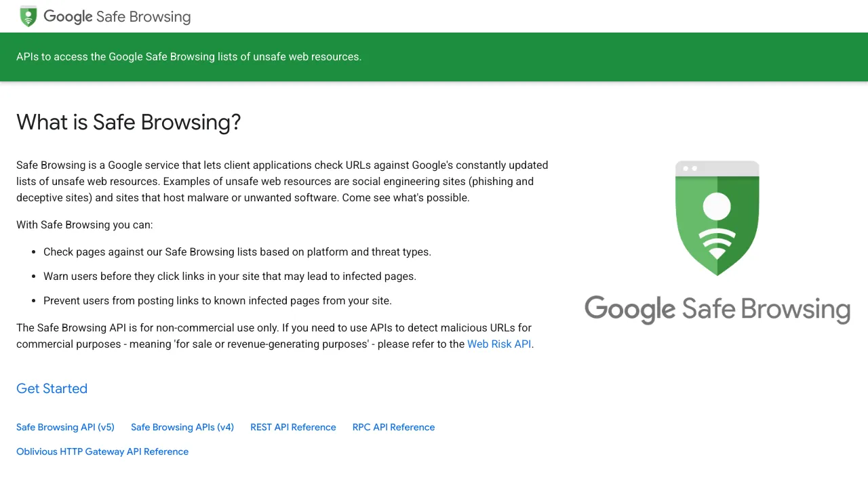The image size is (868, 488).
Task: Click the bullet 'Prevent users from posting links'
Action: point(218,301)
